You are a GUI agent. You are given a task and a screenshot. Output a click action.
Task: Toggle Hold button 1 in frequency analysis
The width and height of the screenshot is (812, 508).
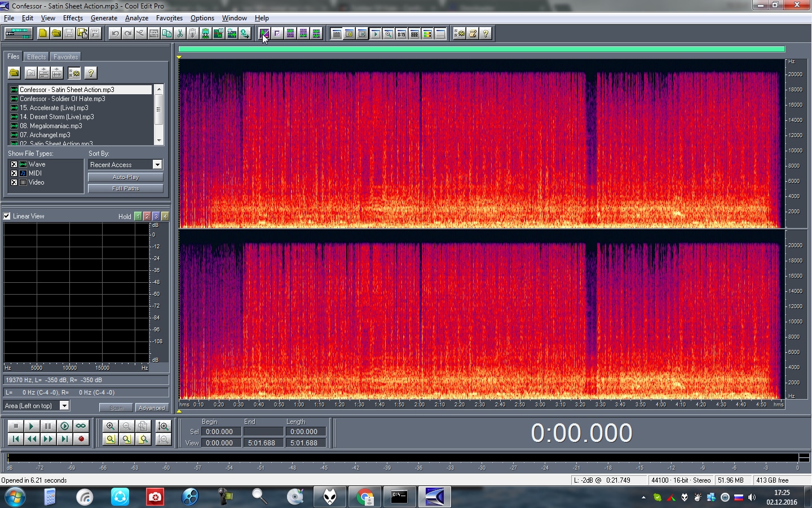(x=138, y=216)
